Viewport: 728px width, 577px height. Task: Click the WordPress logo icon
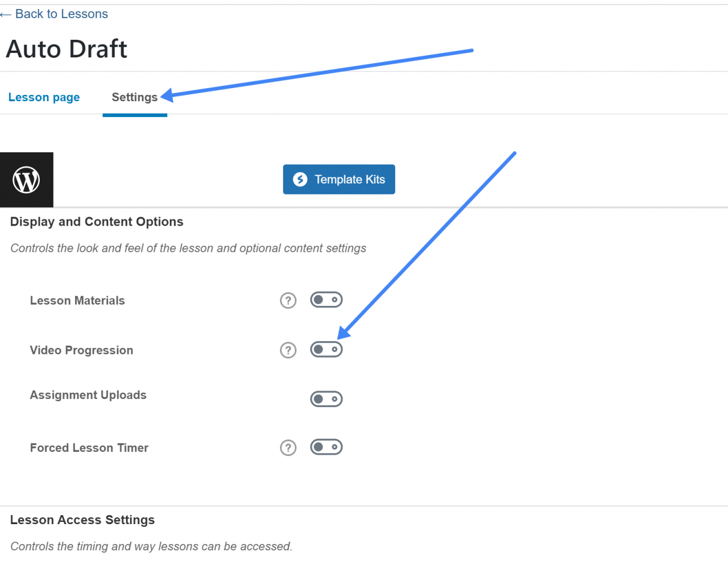(x=26, y=180)
